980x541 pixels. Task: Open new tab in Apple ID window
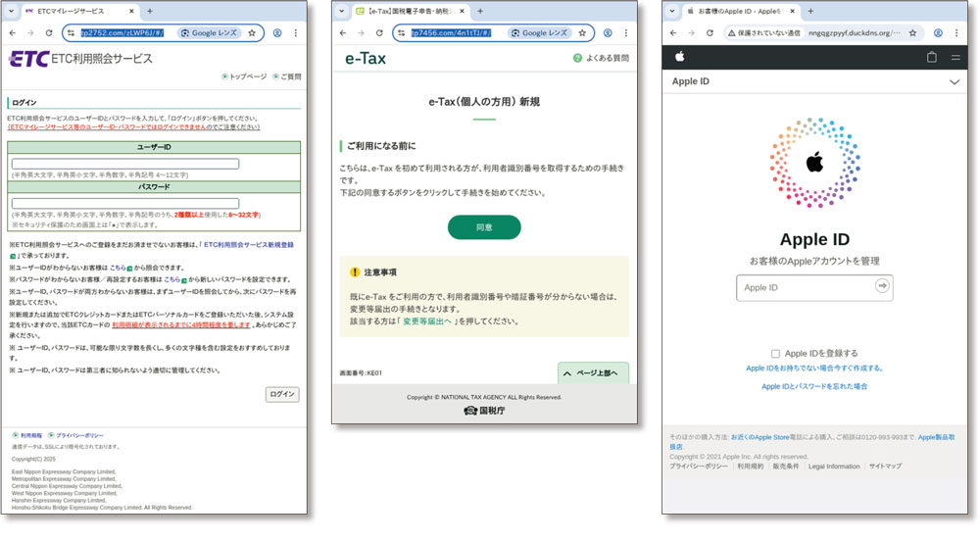coord(810,11)
